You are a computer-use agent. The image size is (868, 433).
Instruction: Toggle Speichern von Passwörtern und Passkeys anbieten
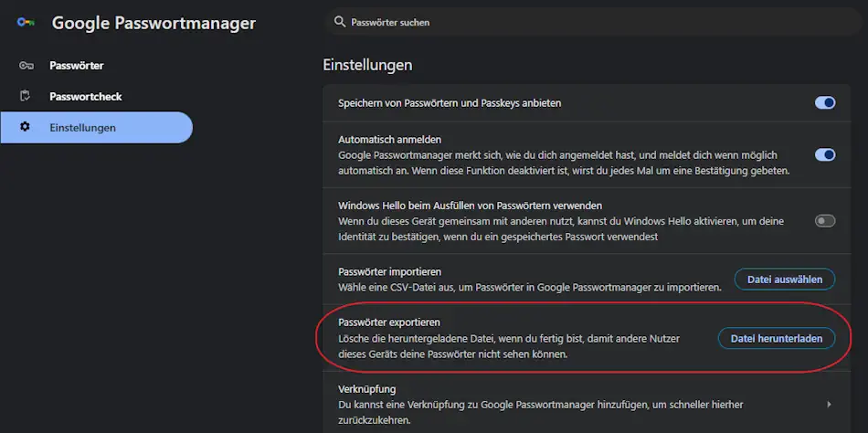coord(825,103)
